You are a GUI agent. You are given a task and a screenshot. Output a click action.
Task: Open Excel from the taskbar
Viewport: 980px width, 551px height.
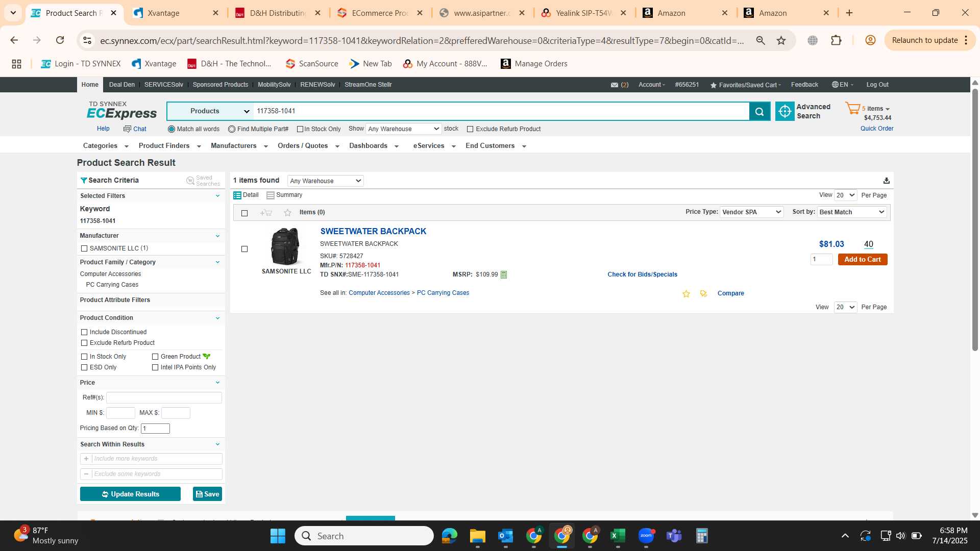(x=618, y=536)
